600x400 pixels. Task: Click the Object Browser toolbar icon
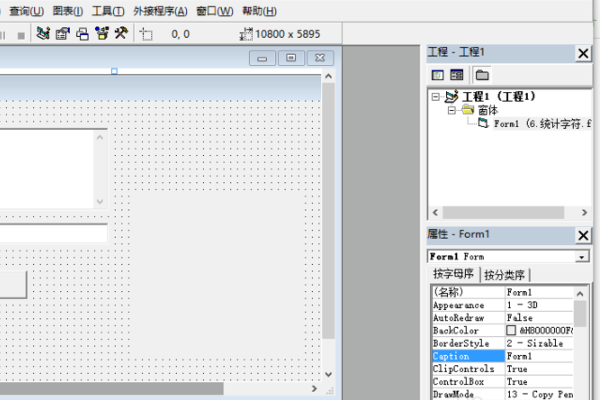tap(101, 33)
